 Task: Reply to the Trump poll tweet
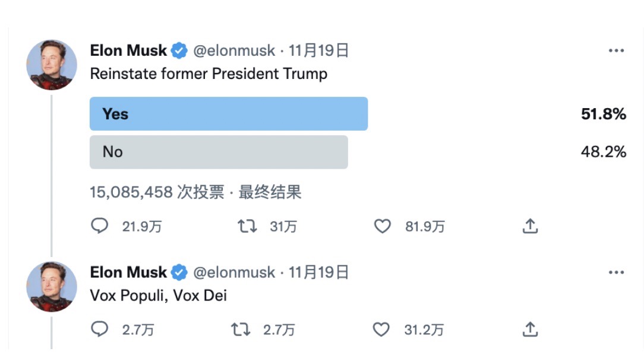tap(100, 226)
